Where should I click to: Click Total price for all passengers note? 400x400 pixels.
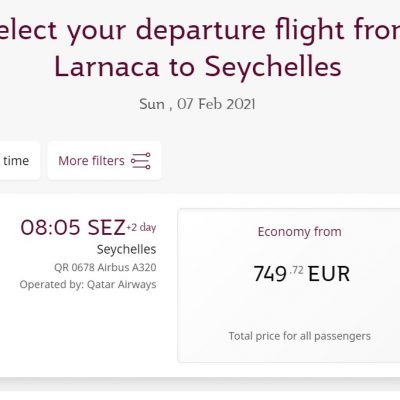click(300, 336)
